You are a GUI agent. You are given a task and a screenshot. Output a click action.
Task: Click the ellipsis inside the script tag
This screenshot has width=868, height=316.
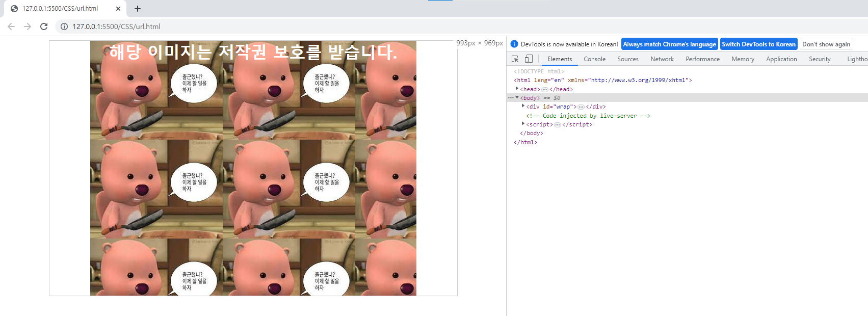pyautogui.click(x=558, y=125)
